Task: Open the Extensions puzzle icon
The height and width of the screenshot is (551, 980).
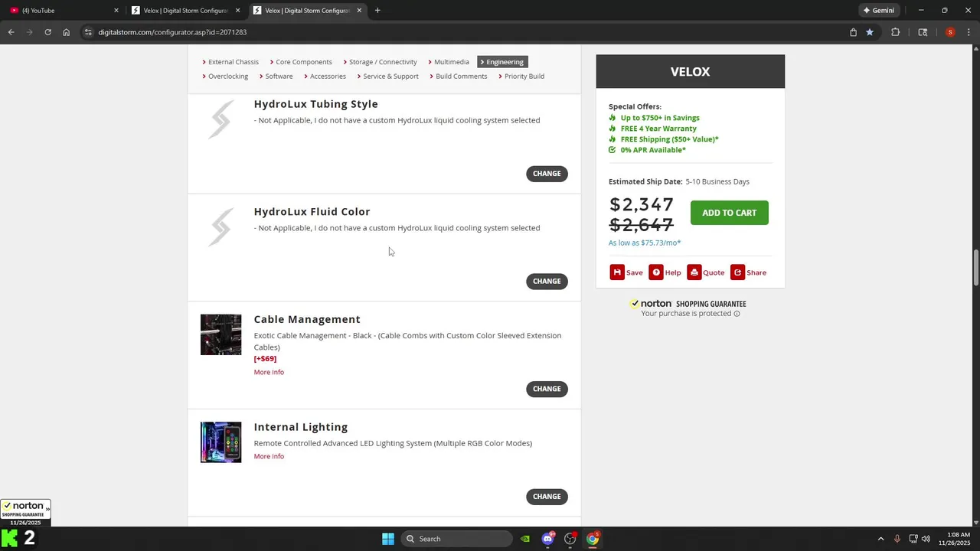Action: point(895,32)
